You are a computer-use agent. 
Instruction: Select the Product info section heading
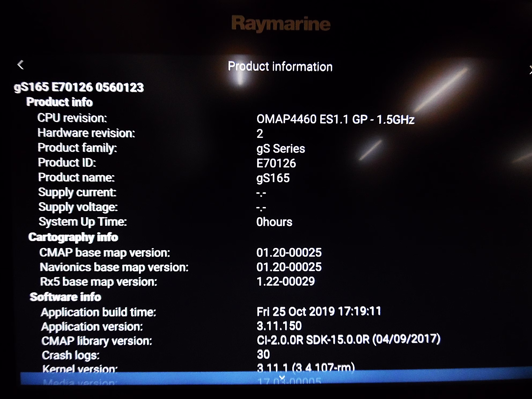click(x=60, y=102)
